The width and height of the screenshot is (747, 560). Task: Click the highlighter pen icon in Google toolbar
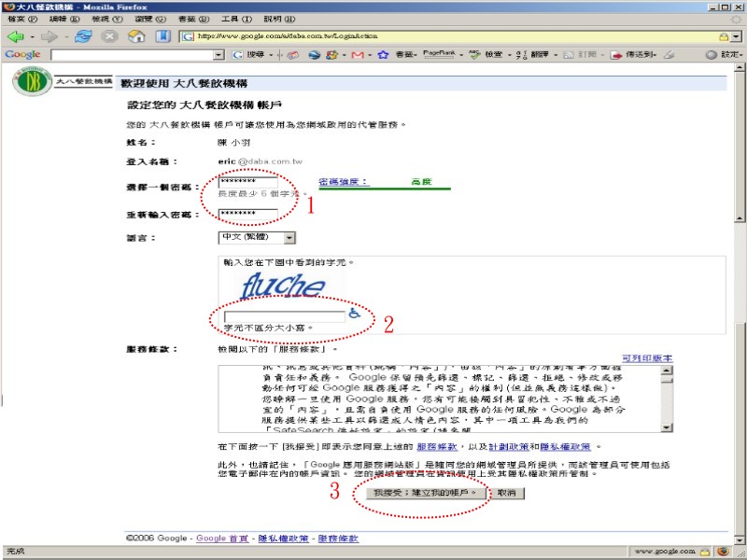[x=669, y=55]
